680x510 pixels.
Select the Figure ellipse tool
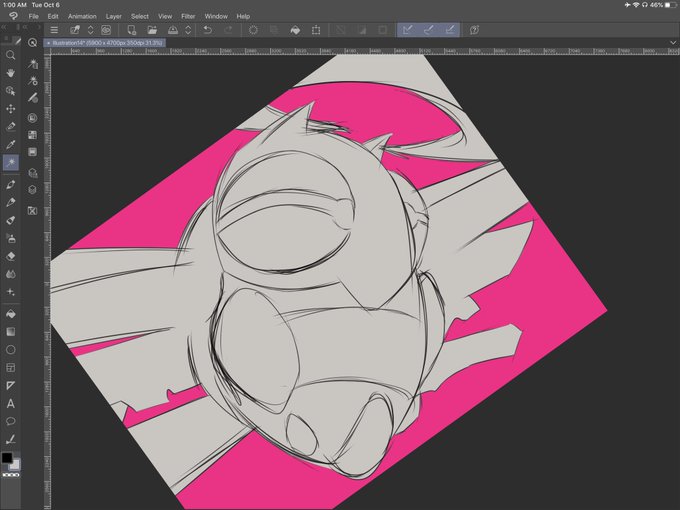[x=10, y=350]
